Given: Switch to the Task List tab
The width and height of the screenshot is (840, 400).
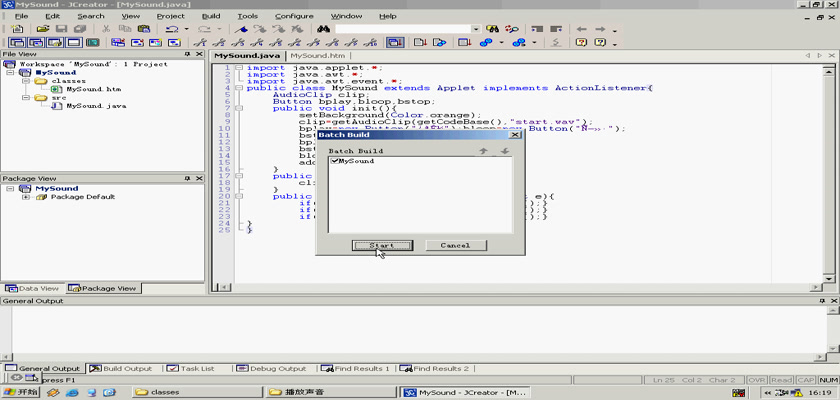Looking at the screenshot, I should (191, 368).
